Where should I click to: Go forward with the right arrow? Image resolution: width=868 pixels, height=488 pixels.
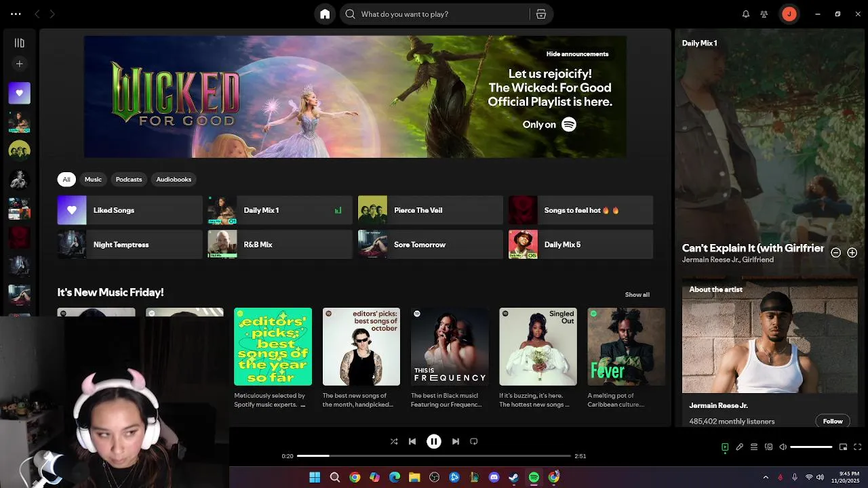click(x=52, y=14)
